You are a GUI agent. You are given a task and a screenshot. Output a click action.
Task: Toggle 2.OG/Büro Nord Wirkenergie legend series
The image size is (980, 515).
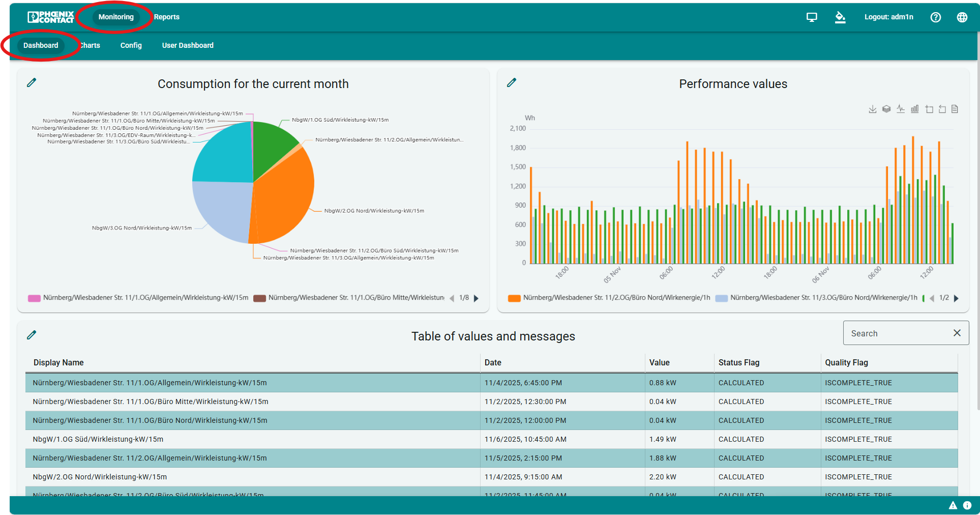coord(609,298)
